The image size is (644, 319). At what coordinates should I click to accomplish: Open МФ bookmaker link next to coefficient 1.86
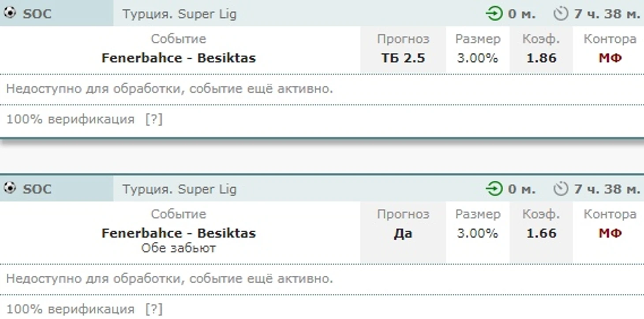tap(610, 58)
